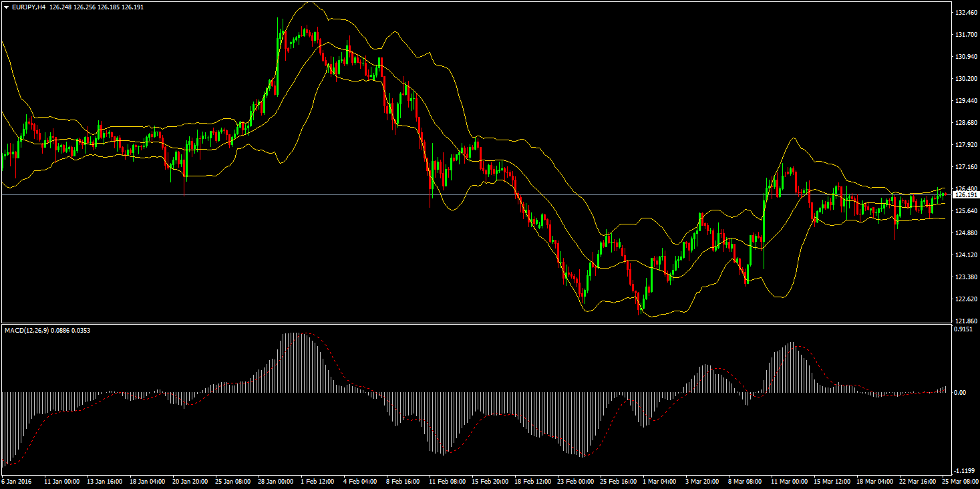This screenshot has width=980, height=489.
Task: Click the 0.9151 MACD scale maximum label
Action: coord(963,329)
